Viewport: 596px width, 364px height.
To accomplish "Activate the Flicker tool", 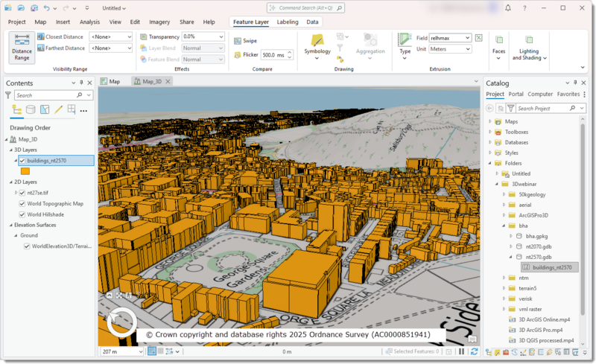I will click(x=246, y=55).
